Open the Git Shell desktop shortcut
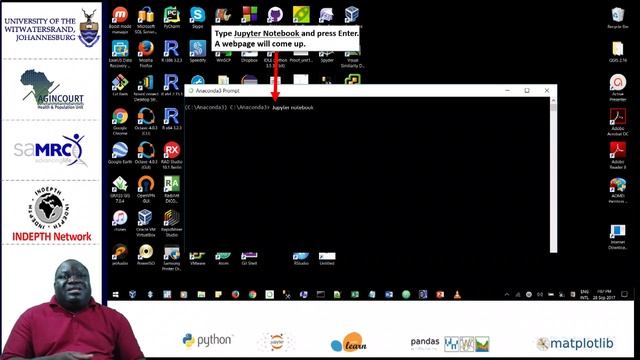The width and height of the screenshot is (640, 360). point(249,258)
